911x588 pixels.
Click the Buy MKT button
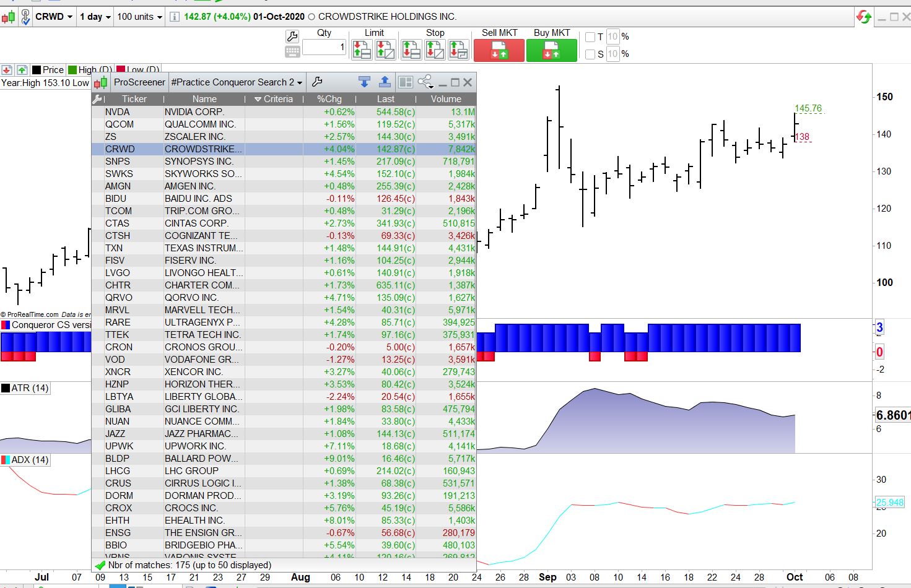tap(552, 50)
